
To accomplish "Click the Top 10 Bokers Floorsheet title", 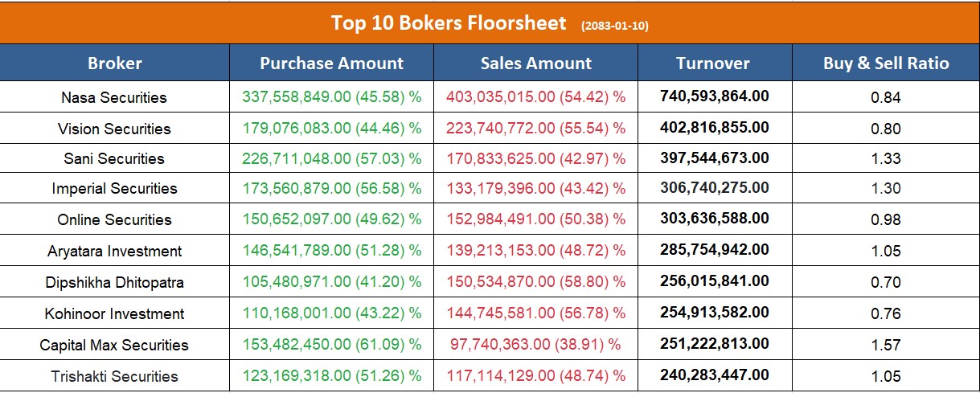I will (x=449, y=23).
